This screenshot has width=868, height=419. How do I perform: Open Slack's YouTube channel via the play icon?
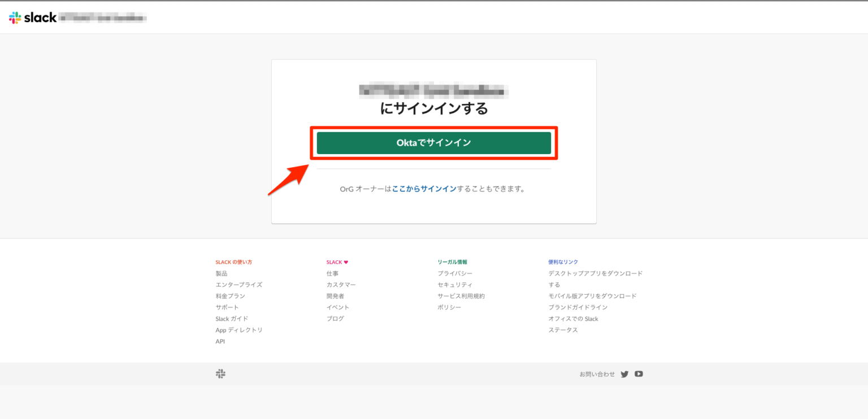pos(639,373)
